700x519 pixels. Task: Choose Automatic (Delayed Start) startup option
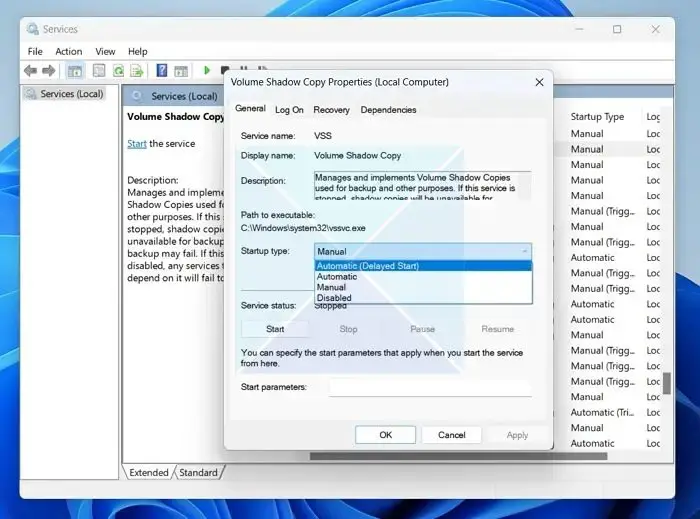point(423,266)
